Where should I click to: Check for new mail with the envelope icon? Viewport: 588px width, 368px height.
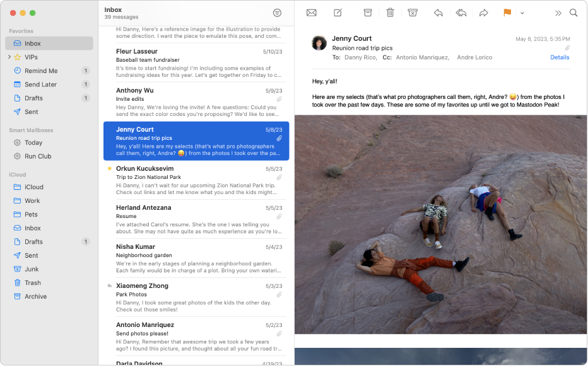(311, 12)
